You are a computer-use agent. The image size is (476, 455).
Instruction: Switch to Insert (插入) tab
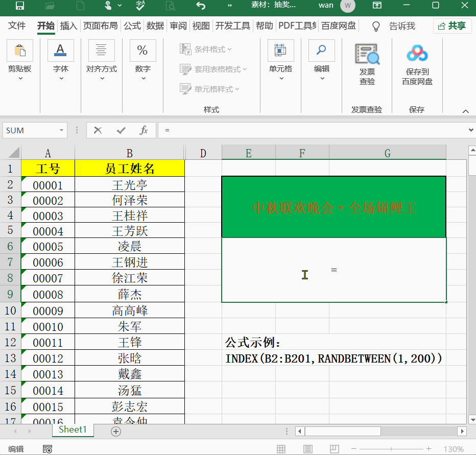coord(68,26)
